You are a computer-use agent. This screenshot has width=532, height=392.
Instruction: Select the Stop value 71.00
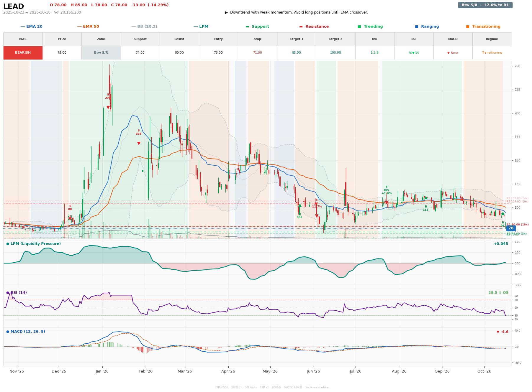[x=257, y=53]
